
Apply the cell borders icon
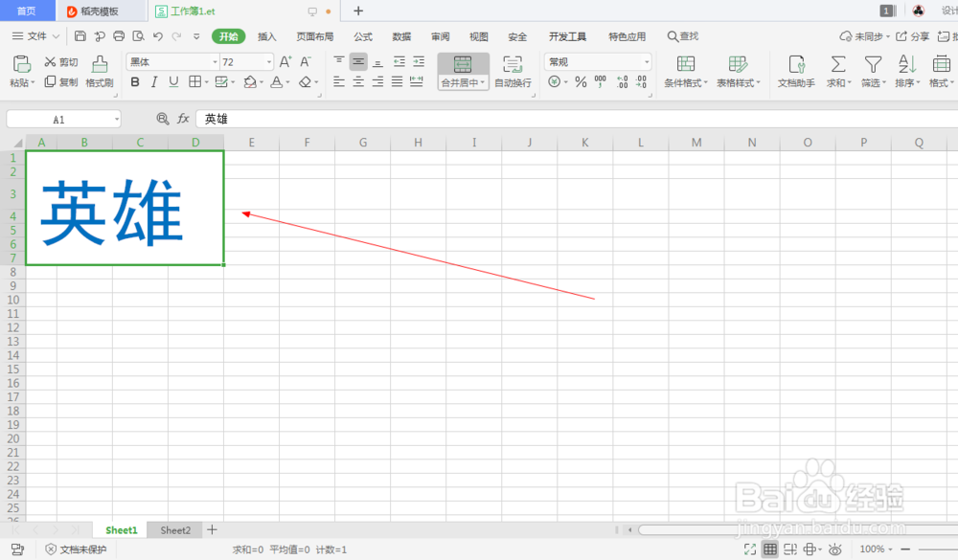tap(194, 81)
